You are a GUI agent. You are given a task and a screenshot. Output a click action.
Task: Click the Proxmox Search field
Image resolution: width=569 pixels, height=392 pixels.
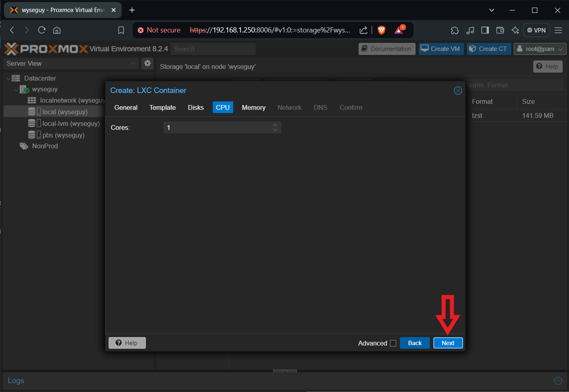213,49
